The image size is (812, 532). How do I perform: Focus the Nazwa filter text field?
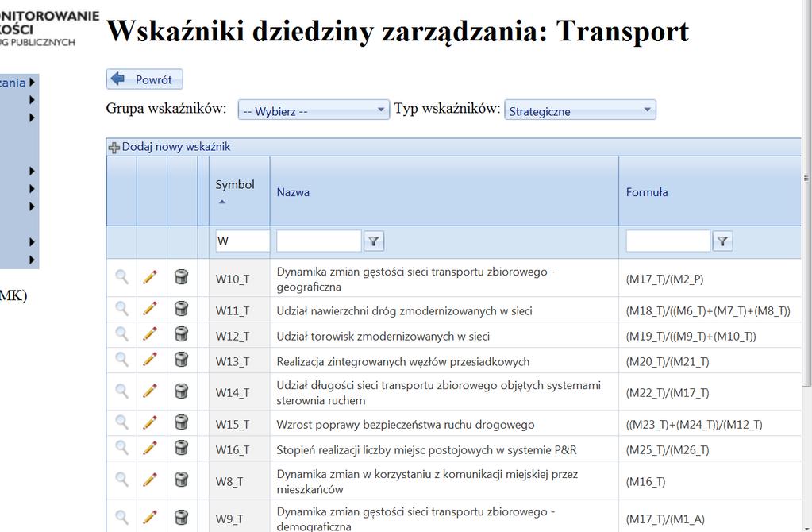point(319,241)
